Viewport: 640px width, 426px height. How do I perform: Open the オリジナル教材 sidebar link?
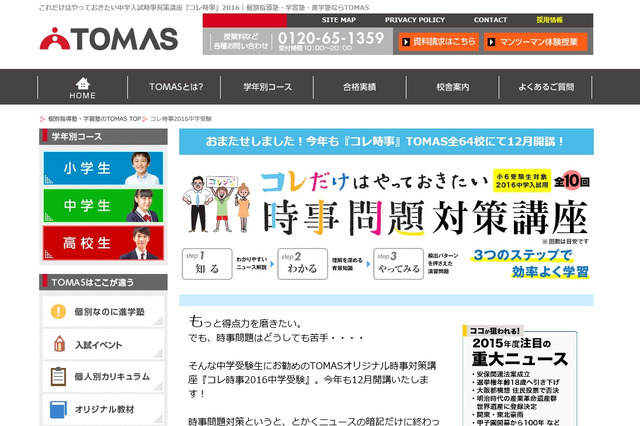pyautogui.click(x=103, y=409)
